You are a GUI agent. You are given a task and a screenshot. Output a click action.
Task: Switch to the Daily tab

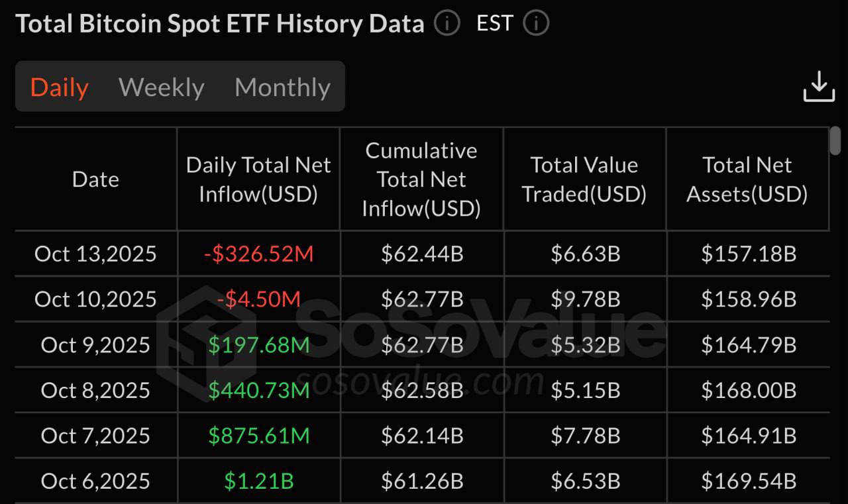tap(60, 87)
